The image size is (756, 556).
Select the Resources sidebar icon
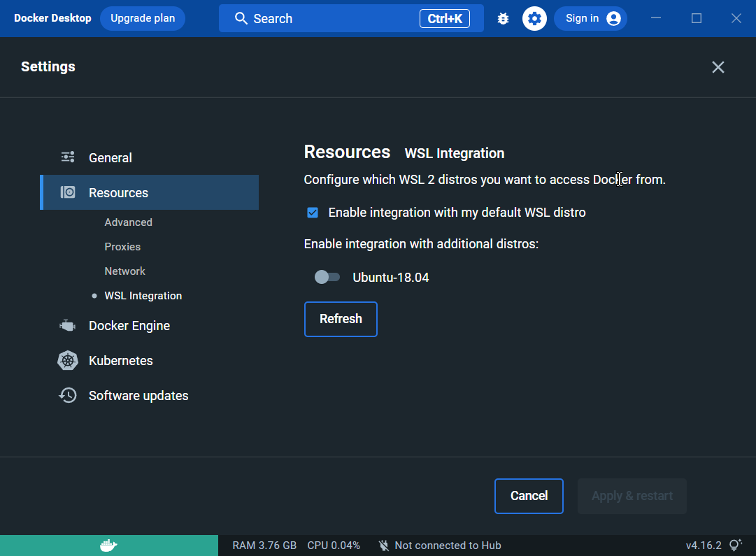pyautogui.click(x=67, y=192)
